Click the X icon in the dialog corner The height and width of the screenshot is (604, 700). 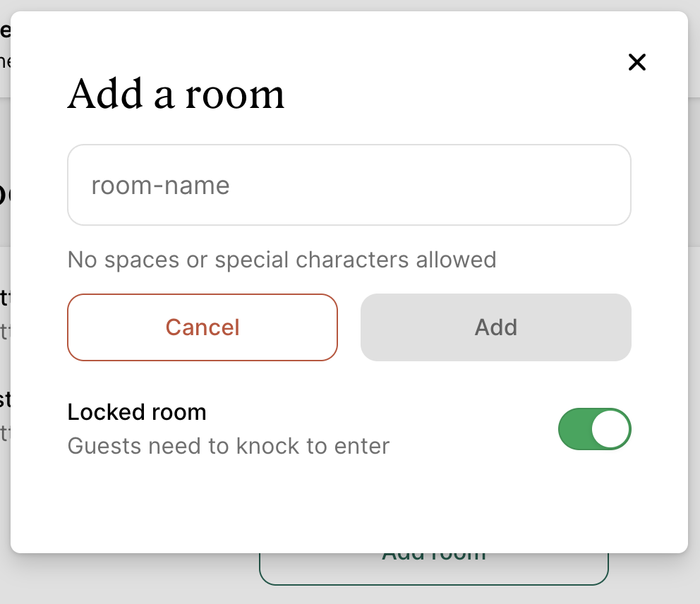pyautogui.click(x=636, y=63)
